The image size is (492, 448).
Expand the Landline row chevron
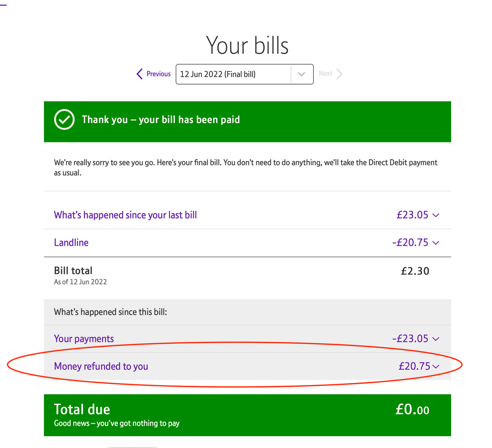tap(435, 243)
